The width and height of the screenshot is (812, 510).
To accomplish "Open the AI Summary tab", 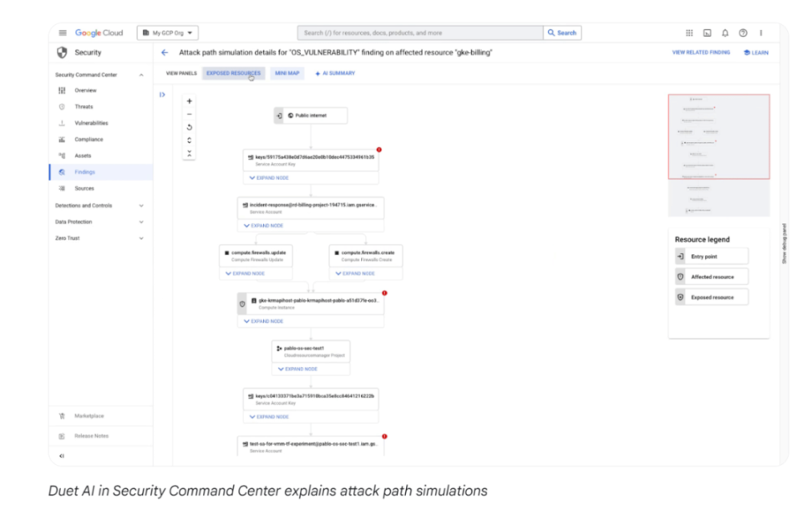I will [x=335, y=73].
